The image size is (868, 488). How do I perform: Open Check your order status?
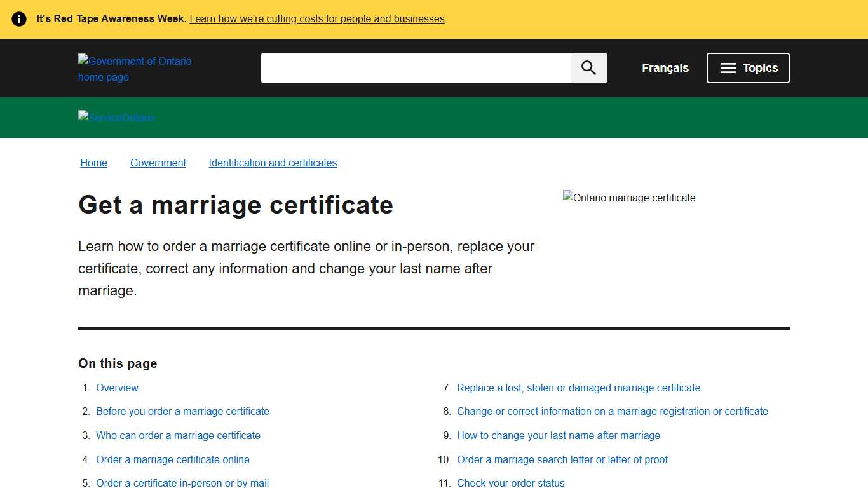pos(510,482)
